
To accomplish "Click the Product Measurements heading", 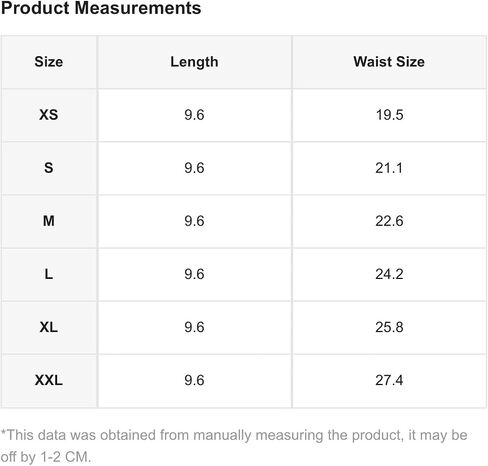I will pyautogui.click(x=101, y=8).
